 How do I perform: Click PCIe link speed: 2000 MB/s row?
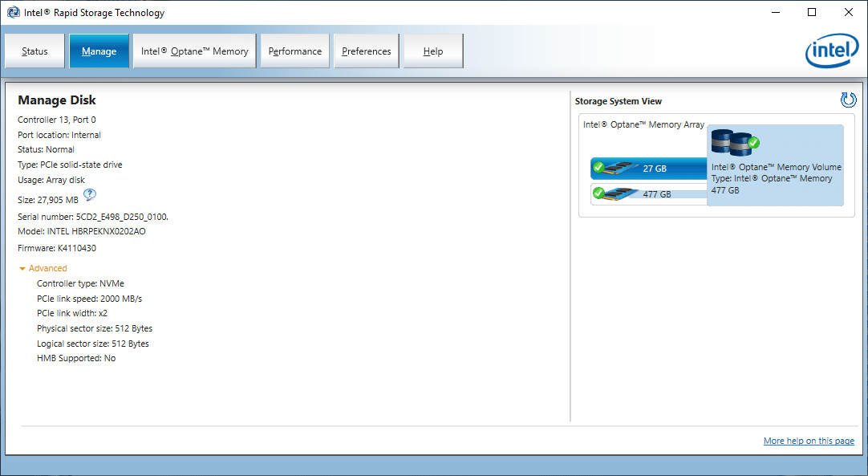click(x=89, y=298)
